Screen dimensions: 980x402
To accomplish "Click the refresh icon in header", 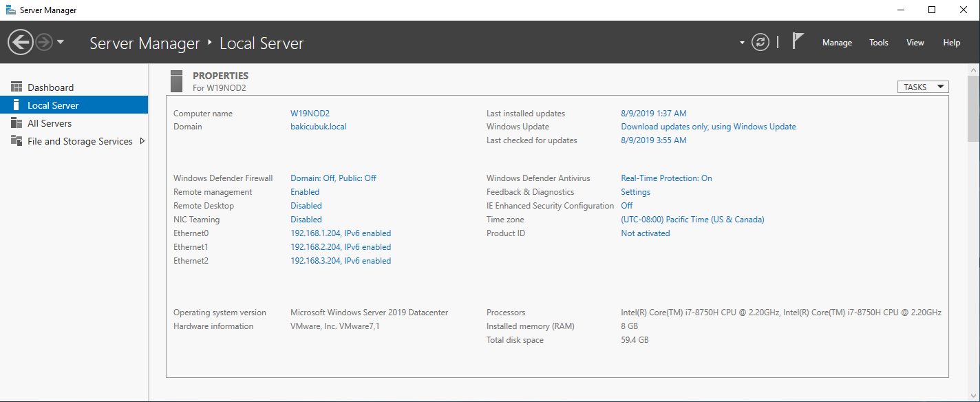I will (x=760, y=43).
